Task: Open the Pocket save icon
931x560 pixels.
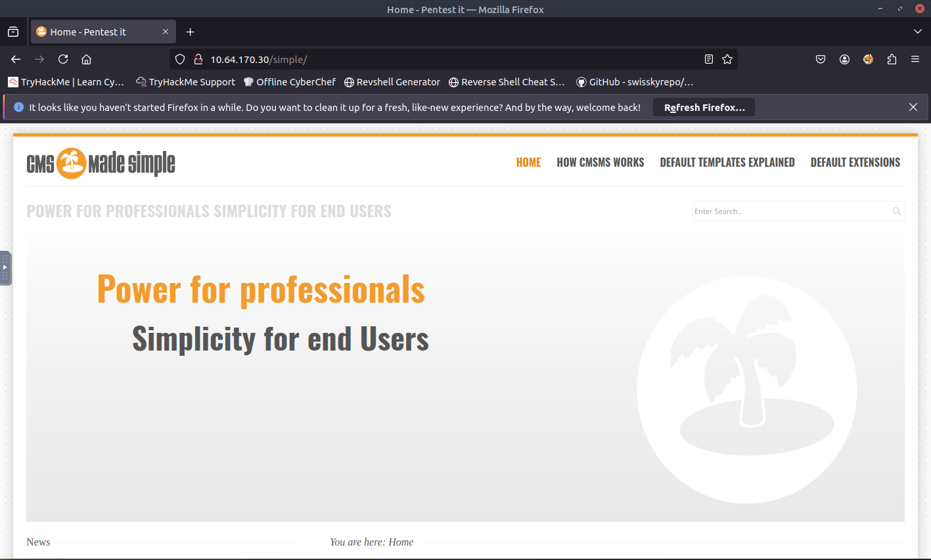Action: (x=821, y=59)
